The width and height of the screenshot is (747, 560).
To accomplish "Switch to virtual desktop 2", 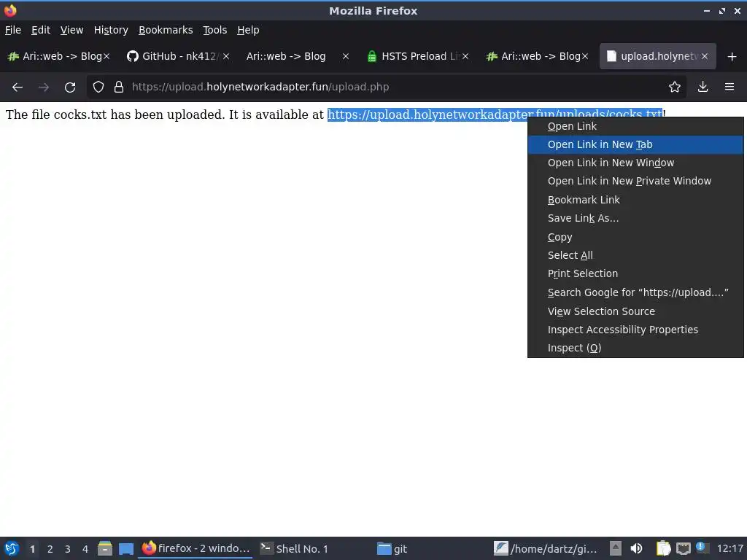I will pos(50,549).
